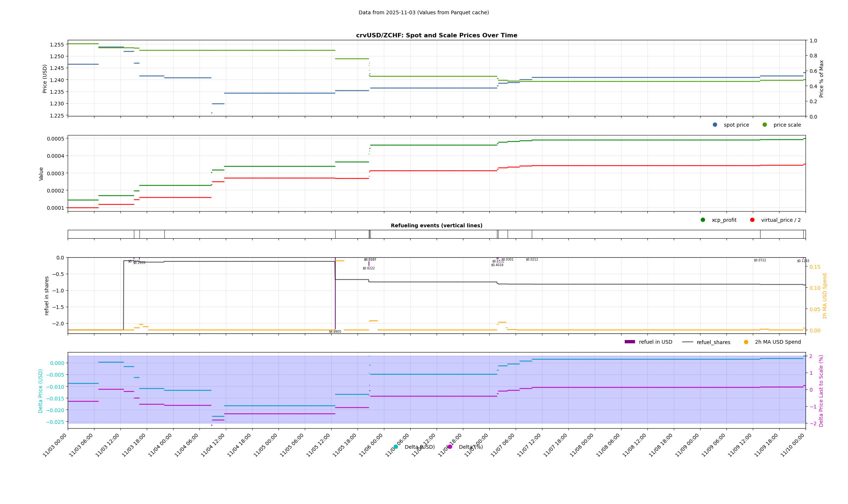Click the $0.4018 refuel annotation label

pos(497,265)
